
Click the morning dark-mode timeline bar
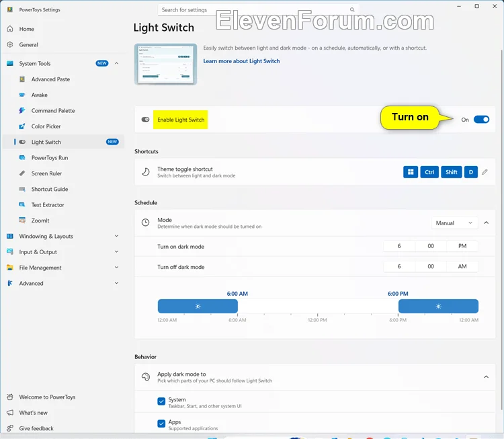tap(198, 306)
